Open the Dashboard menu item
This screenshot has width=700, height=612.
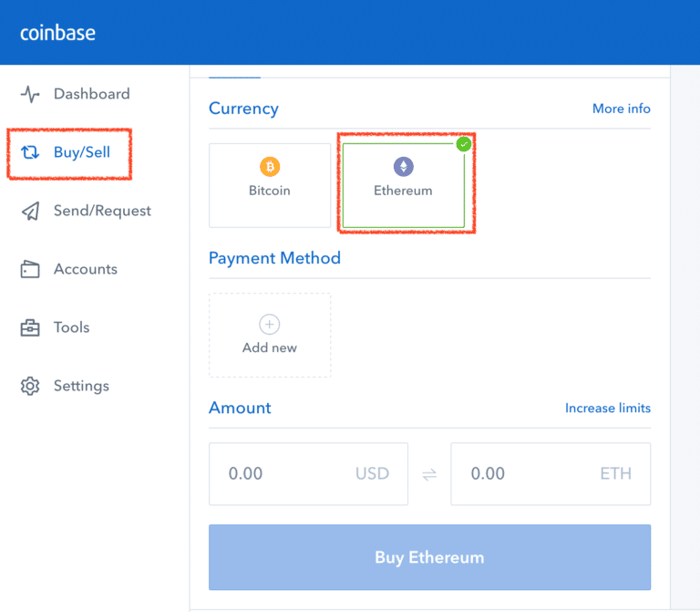pos(75,94)
